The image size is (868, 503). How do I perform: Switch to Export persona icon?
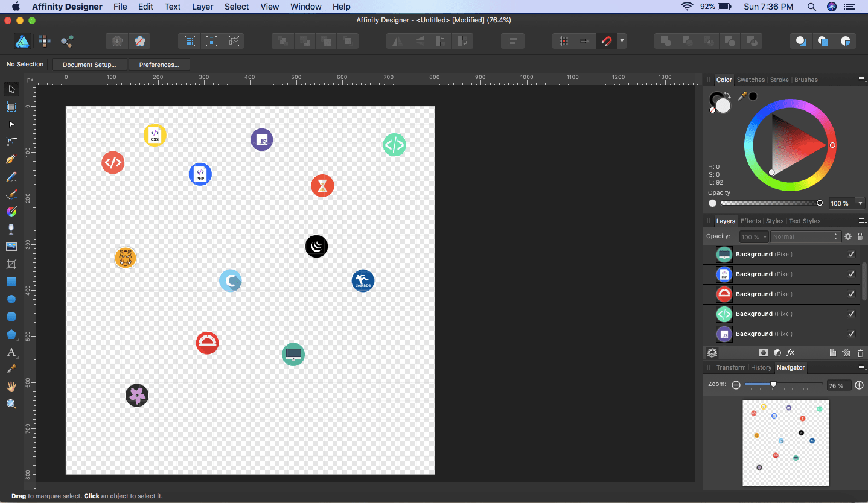pyautogui.click(x=67, y=41)
